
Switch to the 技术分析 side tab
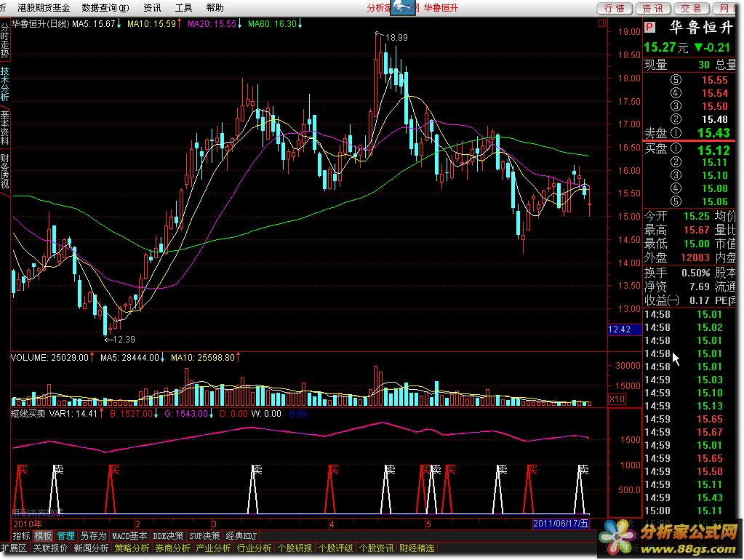(5, 84)
